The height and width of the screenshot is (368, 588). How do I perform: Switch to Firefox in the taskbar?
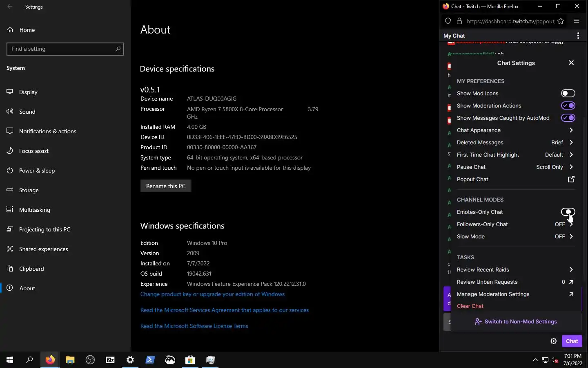(50, 360)
